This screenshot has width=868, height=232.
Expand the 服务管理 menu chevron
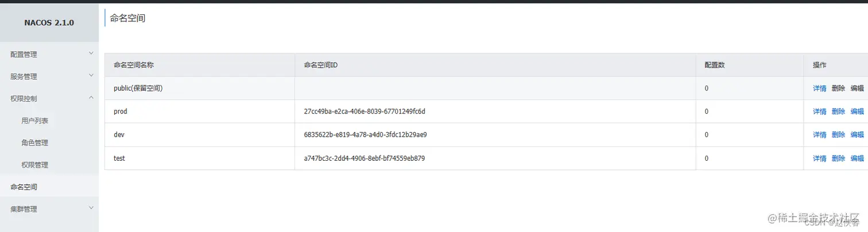pos(91,76)
